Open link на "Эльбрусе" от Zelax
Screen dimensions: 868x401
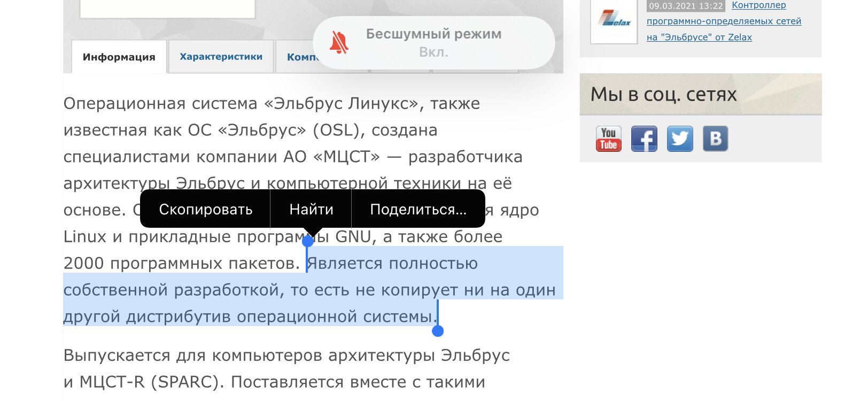pyautogui.click(x=699, y=37)
